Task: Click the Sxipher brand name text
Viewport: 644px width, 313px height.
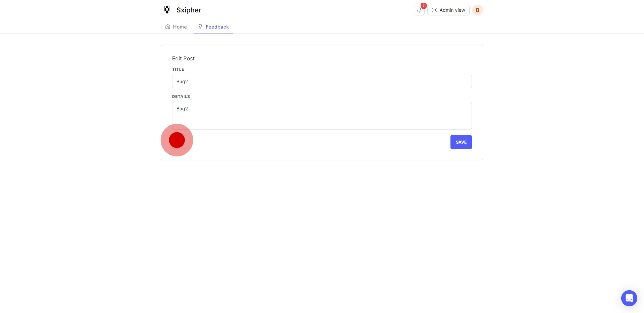Action: pyautogui.click(x=189, y=10)
